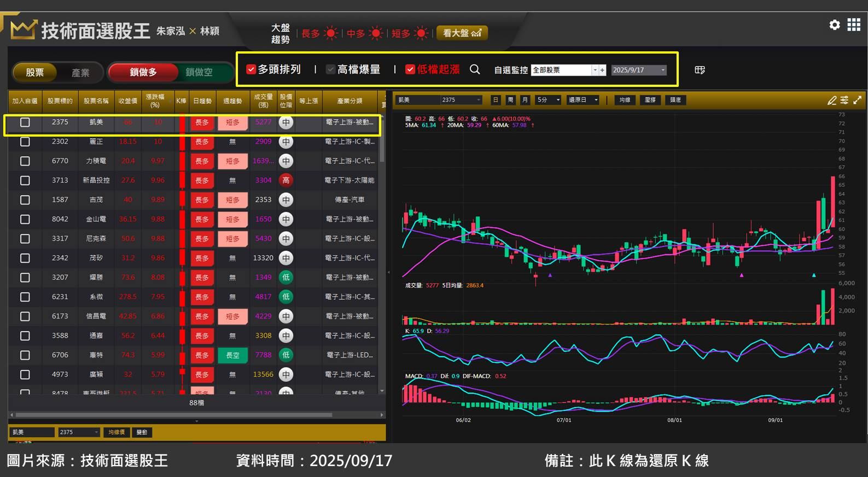
Task: Select the 力積電 6770 stock row
Action: [96, 161]
